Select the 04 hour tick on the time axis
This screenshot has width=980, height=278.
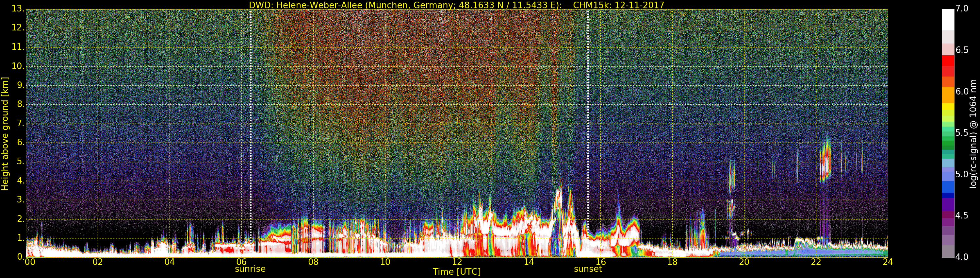170,262
